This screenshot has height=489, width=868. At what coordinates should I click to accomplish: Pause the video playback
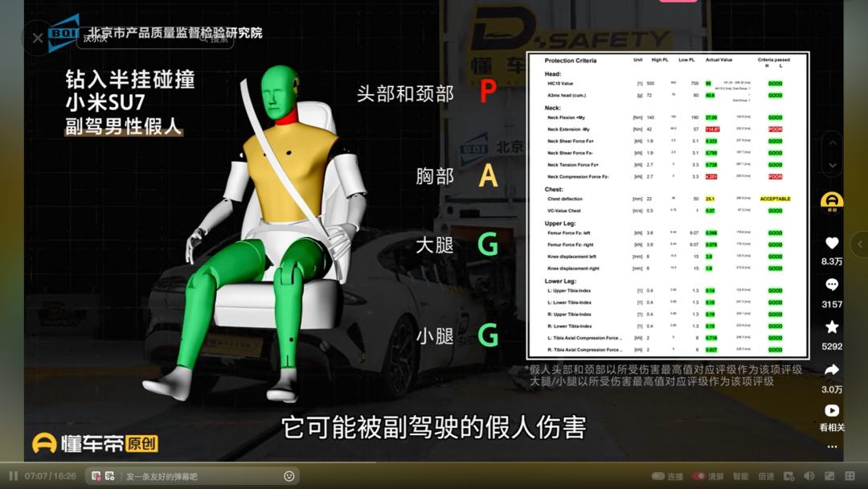tap(13, 476)
